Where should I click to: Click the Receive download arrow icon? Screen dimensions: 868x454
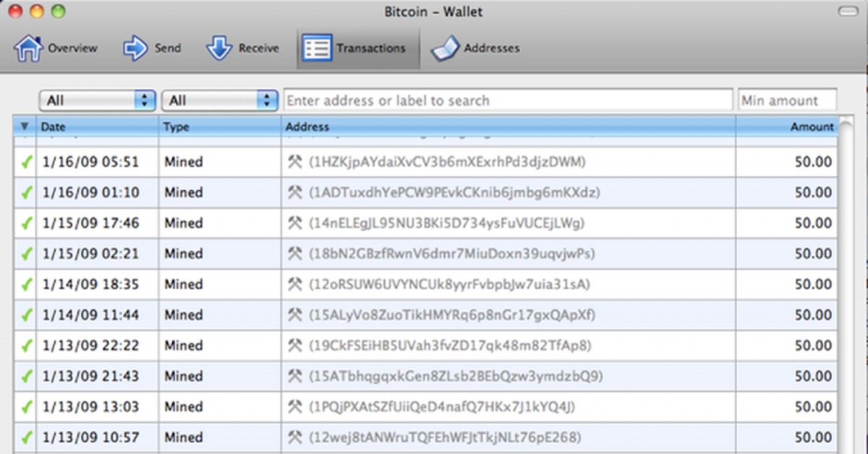[x=219, y=48]
